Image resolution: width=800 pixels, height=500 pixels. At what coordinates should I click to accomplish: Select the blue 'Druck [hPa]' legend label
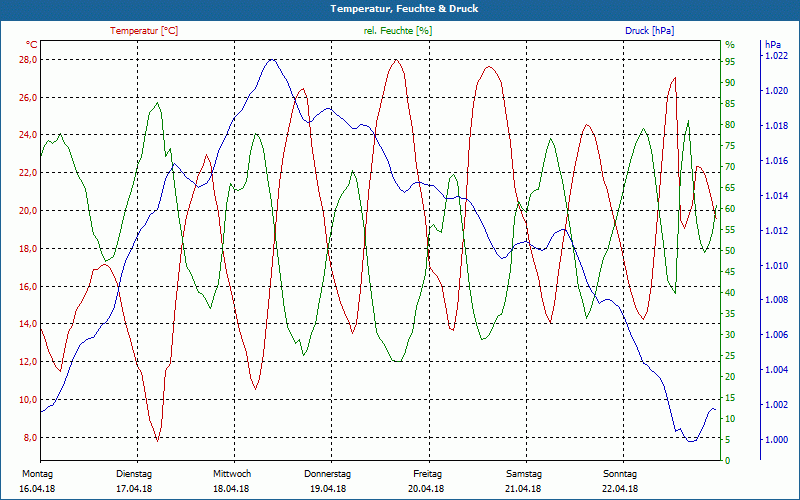click(x=649, y=31)
